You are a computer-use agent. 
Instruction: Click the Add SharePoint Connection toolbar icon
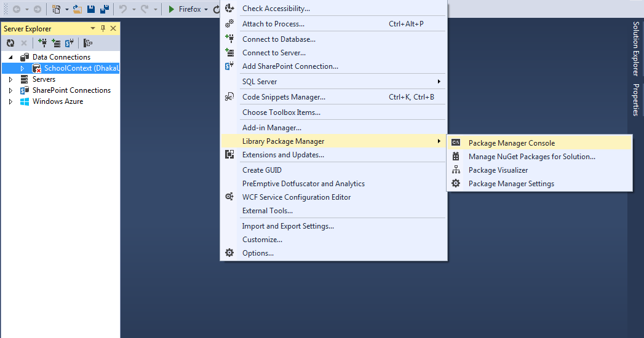point(70,42)
